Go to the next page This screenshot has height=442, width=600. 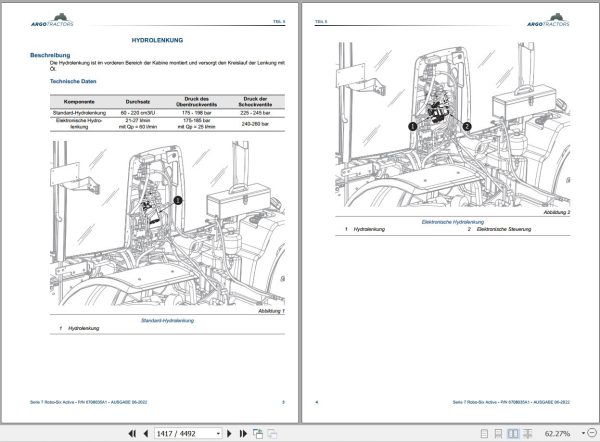(229, 433)
